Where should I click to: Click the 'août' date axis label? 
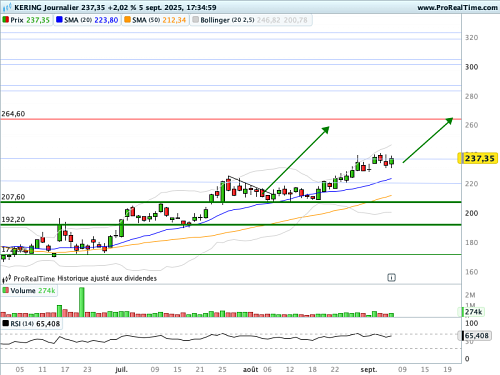click(251, 369)
